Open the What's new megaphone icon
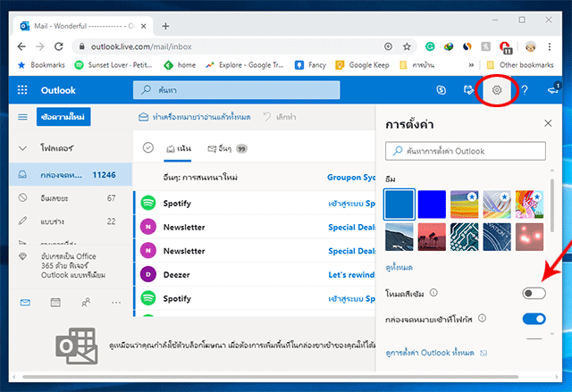The width and height of the screenshot is (572, 392). [553, 89]
